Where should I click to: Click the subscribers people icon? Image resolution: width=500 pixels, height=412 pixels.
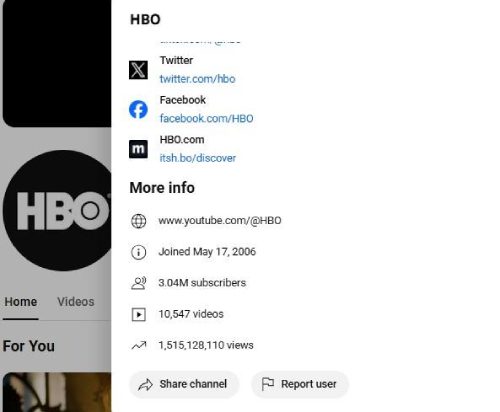[139, 283]
